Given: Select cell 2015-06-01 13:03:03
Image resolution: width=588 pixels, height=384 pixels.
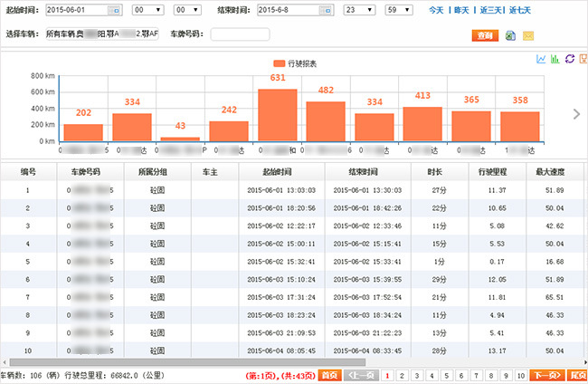Looking at the screenshot, I should click(x=281, y=190).
